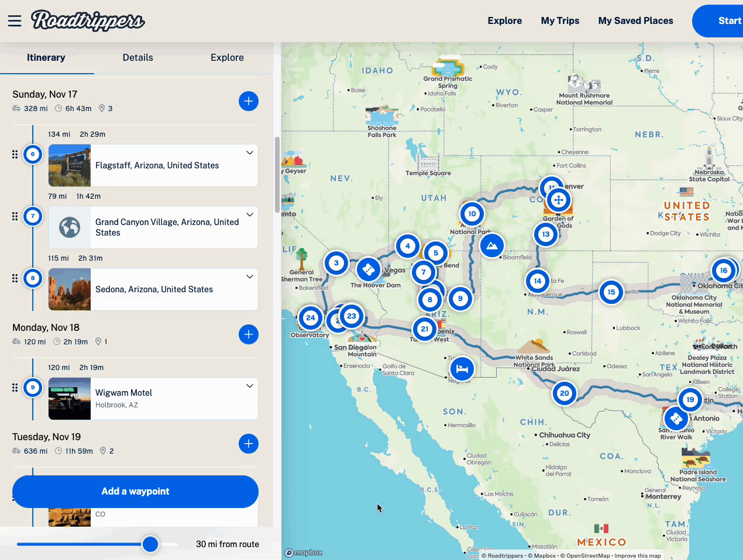
Task: Open Mount Rushmore National Memorial map icon
Action: coord(584,84)
